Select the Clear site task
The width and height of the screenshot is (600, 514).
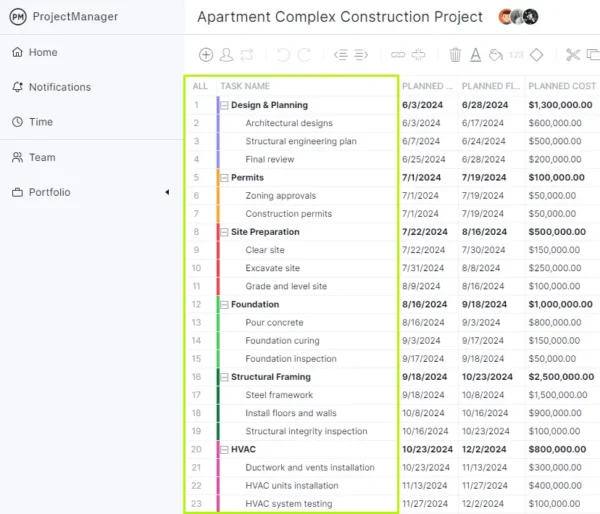[265, 250]
